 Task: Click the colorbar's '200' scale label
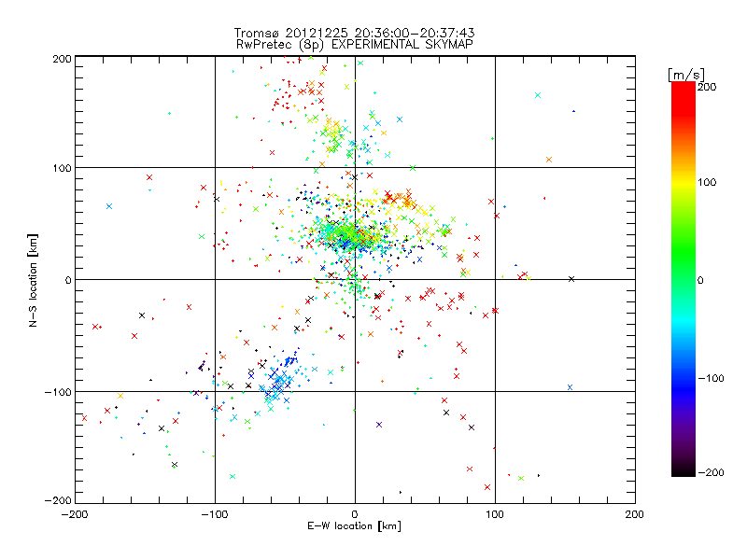coord(707,87)
